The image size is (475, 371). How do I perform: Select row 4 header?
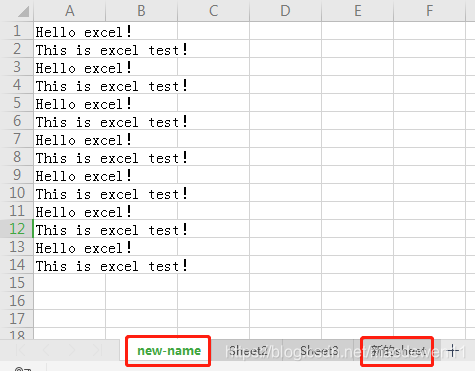coord(17,85)
